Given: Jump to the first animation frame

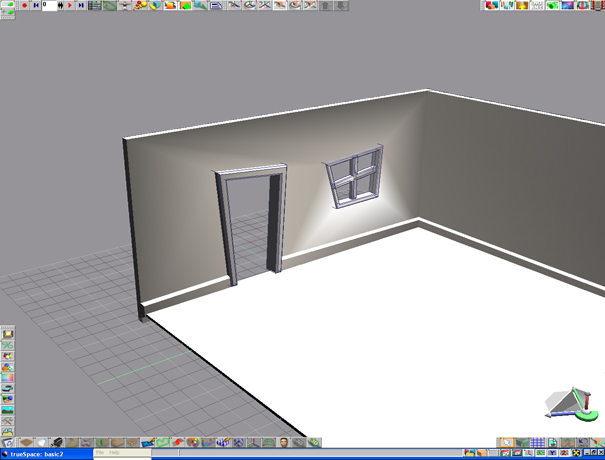Looking at the screenshot, I should 37,6.
